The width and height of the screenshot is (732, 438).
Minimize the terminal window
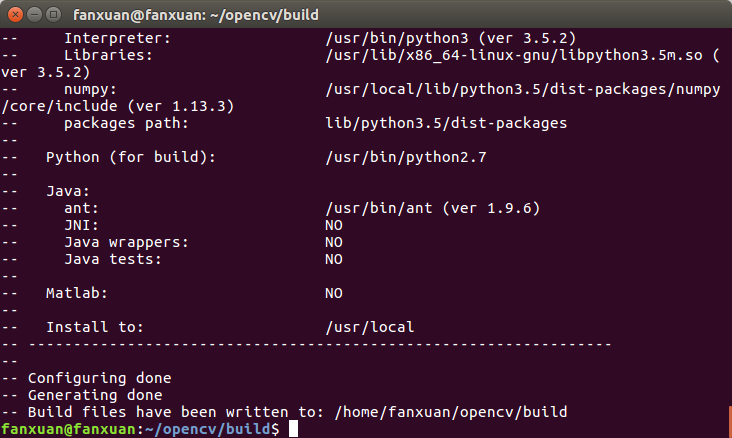(33, 13)
